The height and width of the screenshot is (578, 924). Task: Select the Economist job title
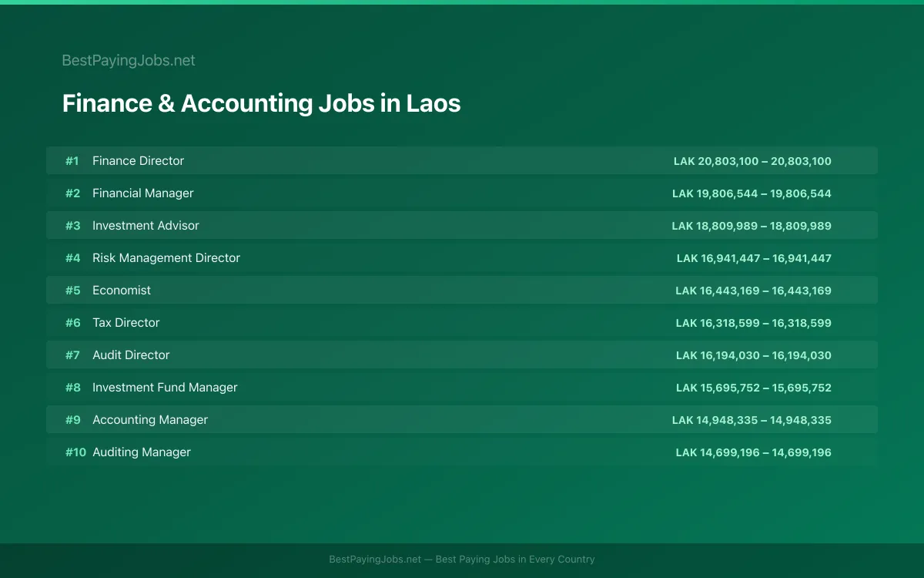pyautogui.click(x=122, y=291)
